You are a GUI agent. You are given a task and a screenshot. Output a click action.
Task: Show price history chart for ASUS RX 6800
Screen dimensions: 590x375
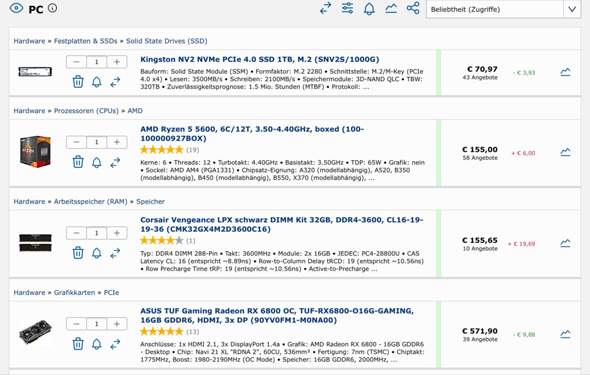[565, 334]
